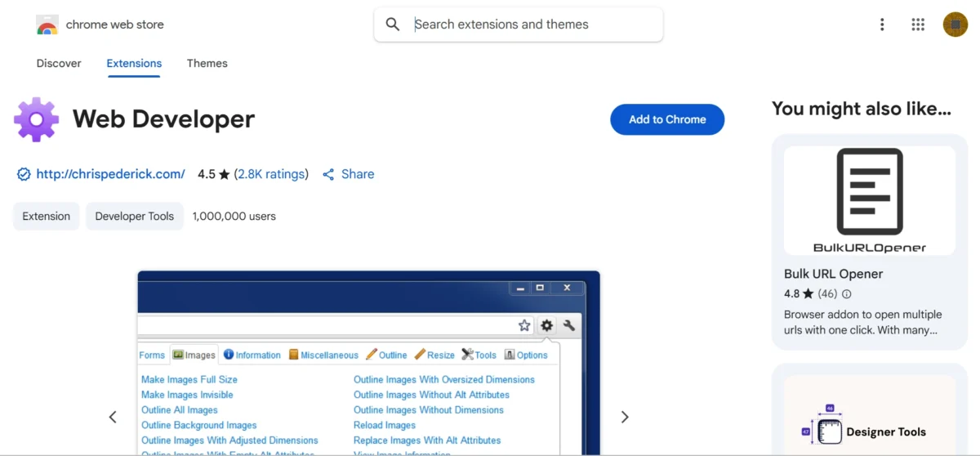
Task: Click the search magnifier icon
Action: coord(393,25)
